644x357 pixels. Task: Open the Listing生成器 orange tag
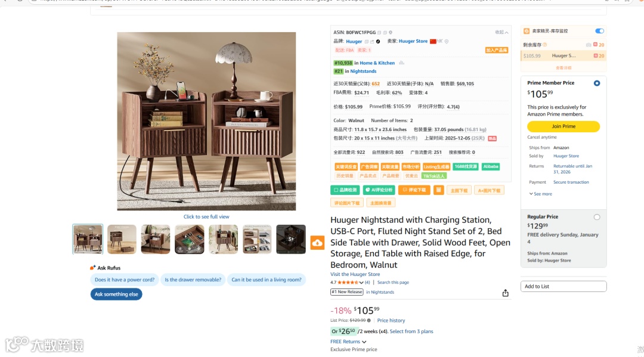[436, 167]
